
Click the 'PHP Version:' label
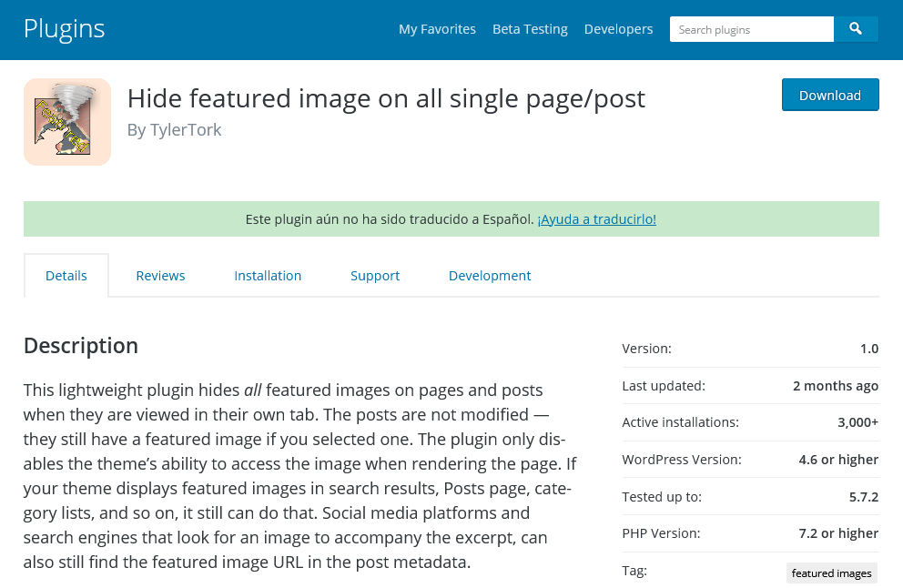pos(661,534)
